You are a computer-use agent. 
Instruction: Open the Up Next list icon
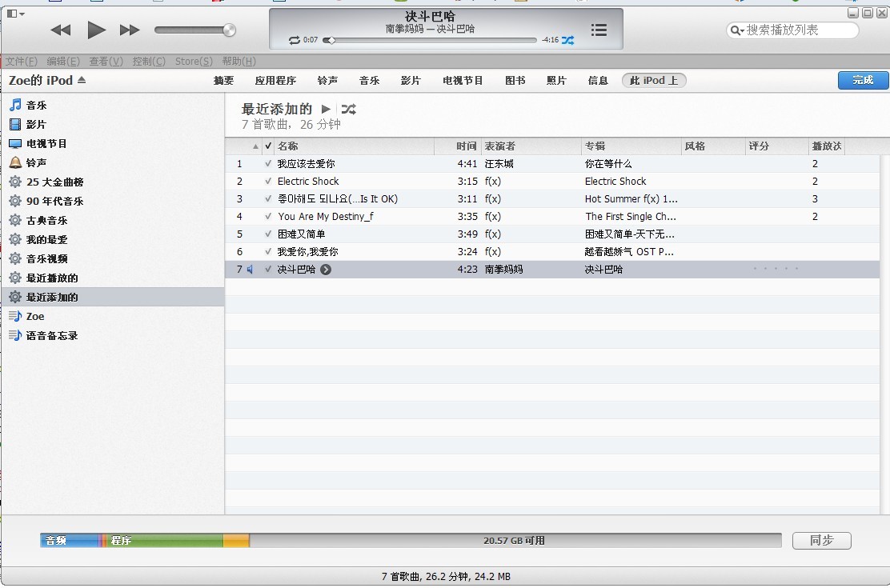pyautogui.click(x=599, y=30)
